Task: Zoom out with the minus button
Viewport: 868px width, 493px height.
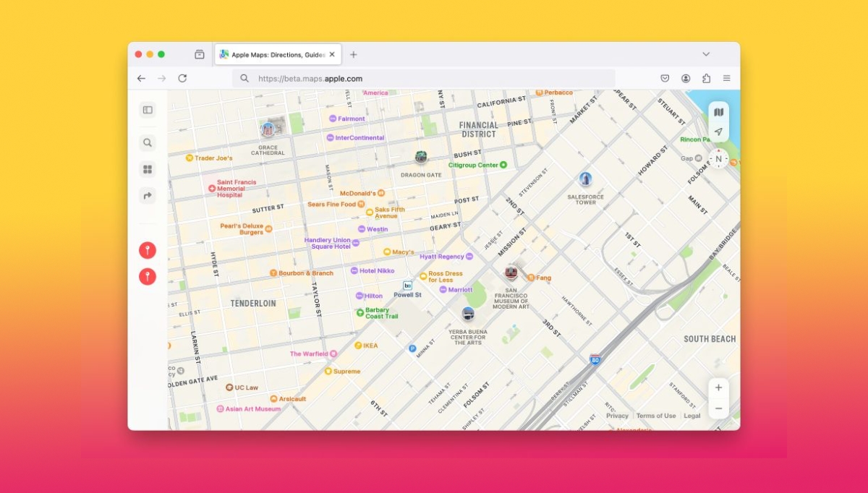Action: (718, 408)
